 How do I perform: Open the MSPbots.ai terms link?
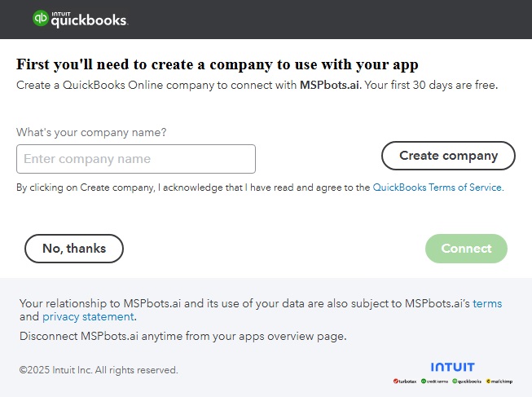pos(487,303)
